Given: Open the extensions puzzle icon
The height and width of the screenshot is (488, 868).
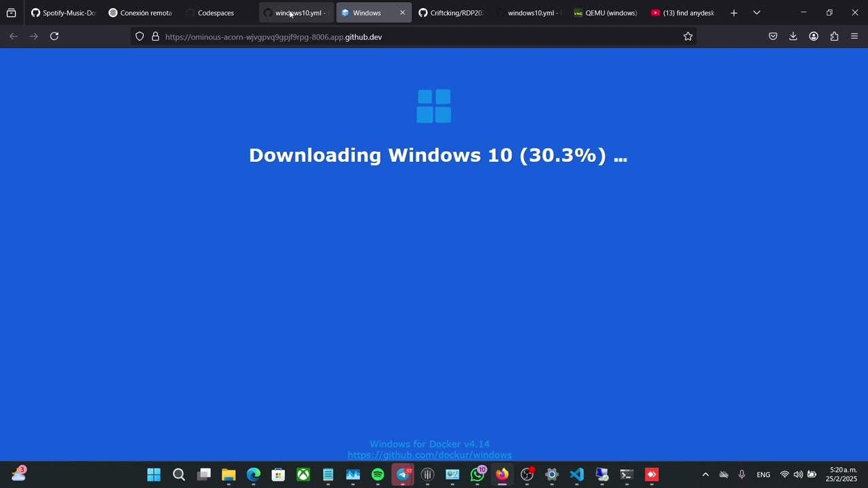Looking at the screenshot, I should coord(834,37).
